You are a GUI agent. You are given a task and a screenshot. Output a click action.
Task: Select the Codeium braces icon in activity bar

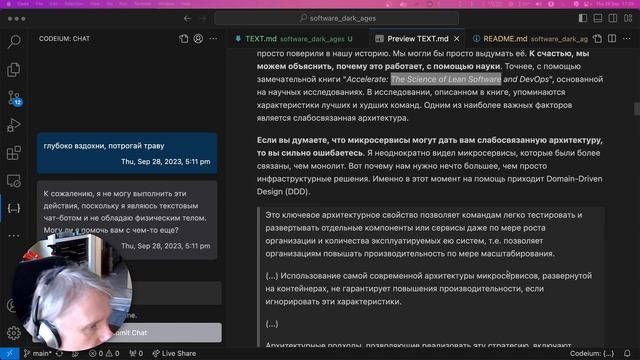click(x=14, y=208)
